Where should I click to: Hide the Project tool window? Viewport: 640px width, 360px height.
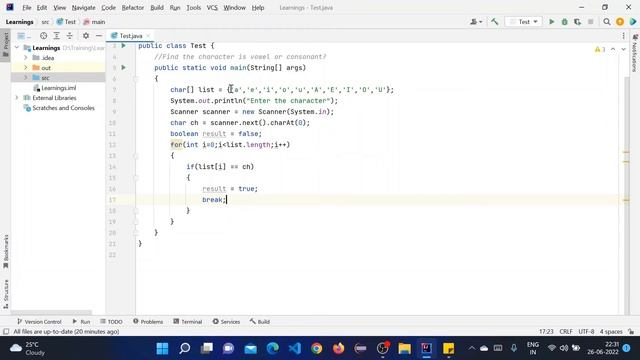pyautogui.click(x=99, y=36)
